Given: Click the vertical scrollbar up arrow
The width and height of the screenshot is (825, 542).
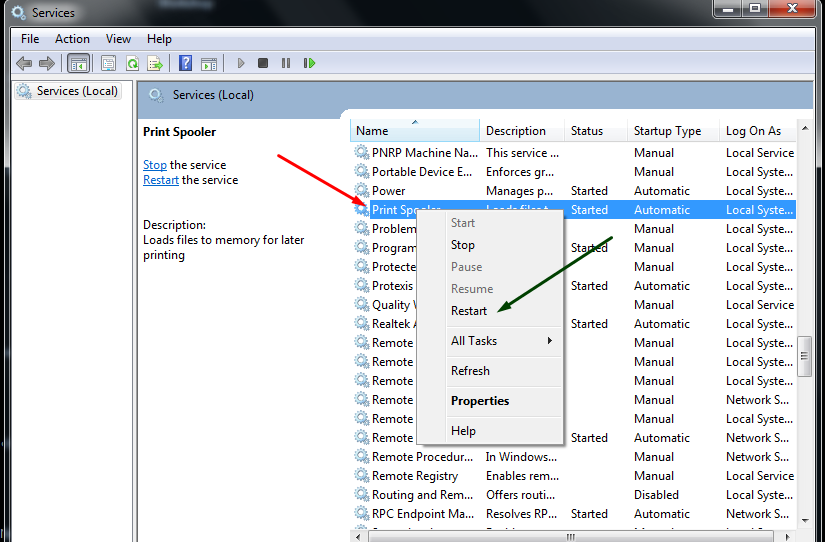Looking at the screenshot, I should (804, 128).
